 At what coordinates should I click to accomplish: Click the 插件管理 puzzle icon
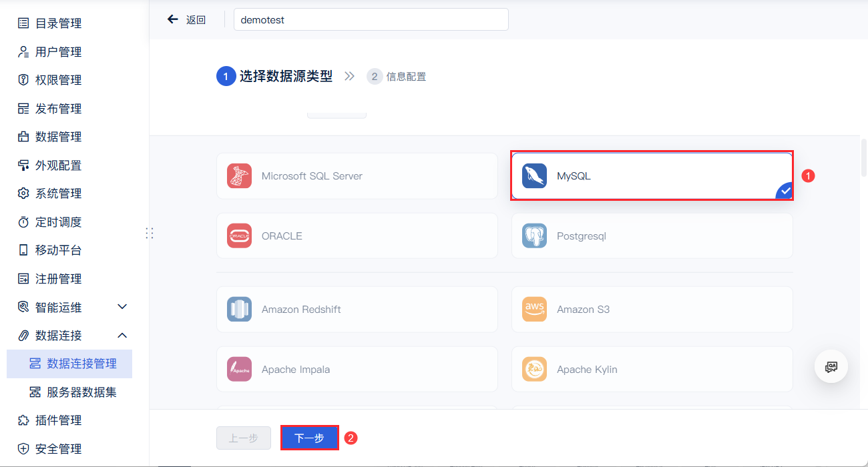point(23,420)
